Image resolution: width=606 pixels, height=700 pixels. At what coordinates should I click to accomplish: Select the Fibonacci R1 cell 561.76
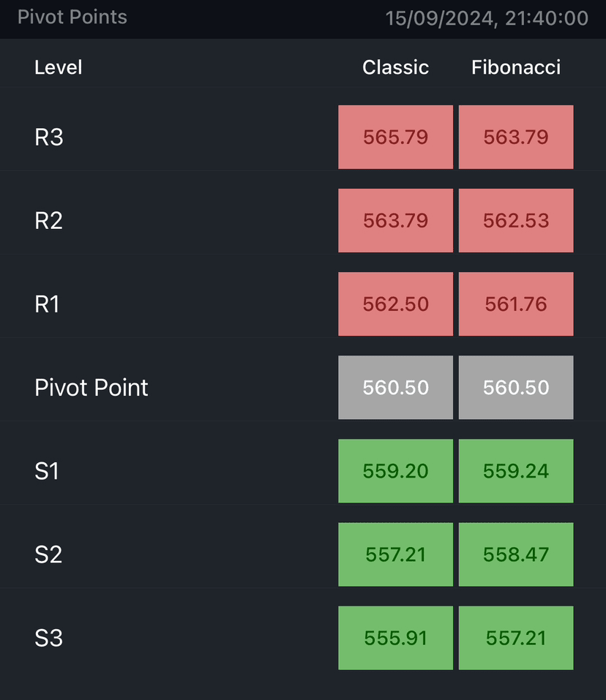click(516, 304)
